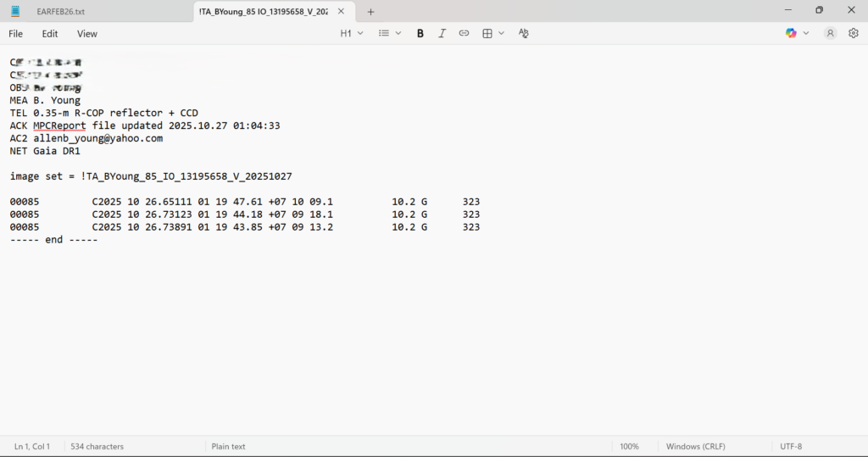This screenshot has width=868, height=457.
Task: Click the table icon in toolbar
Action: [487, 33]
